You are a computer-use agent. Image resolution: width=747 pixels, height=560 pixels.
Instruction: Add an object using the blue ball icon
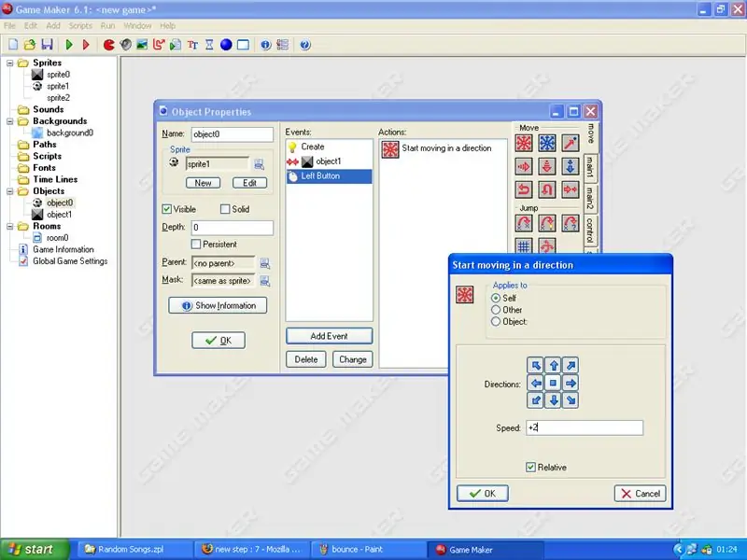click(x=226, y=45)
